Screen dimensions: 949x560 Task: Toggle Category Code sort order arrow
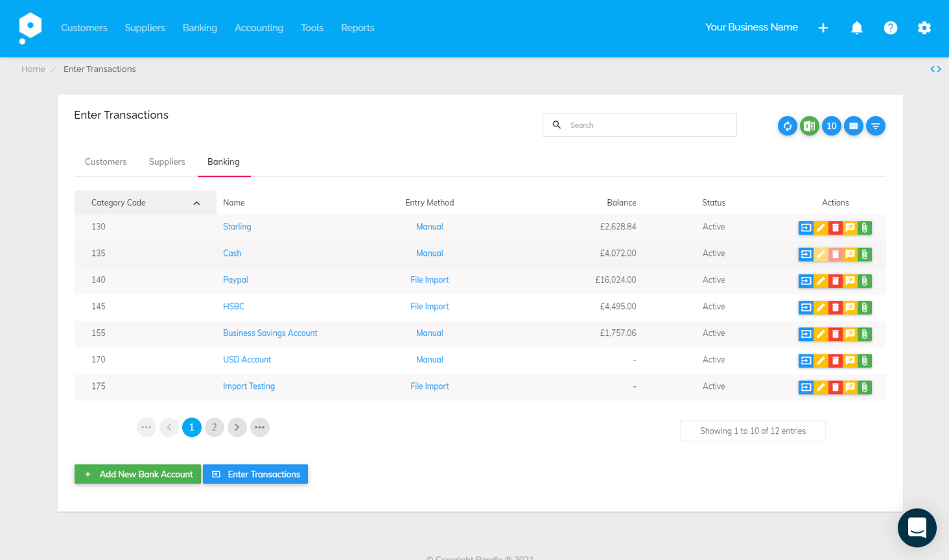tap(196, 203)
